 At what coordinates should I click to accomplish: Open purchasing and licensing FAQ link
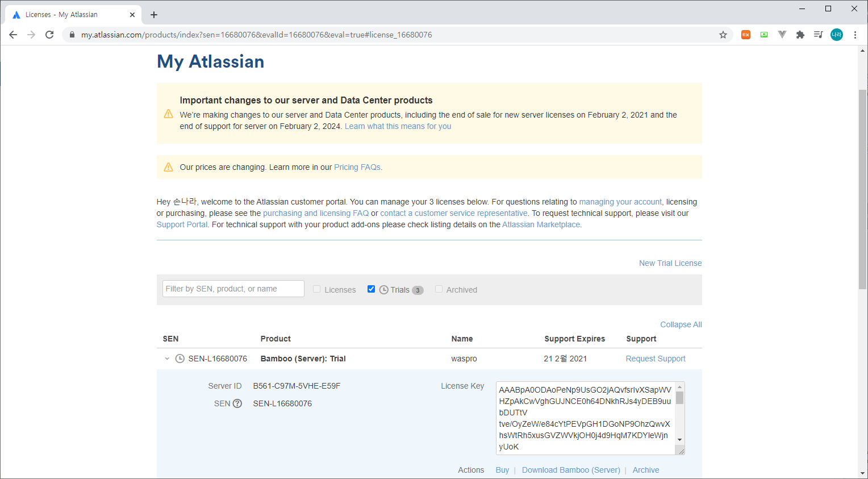[x=316, y=213]
